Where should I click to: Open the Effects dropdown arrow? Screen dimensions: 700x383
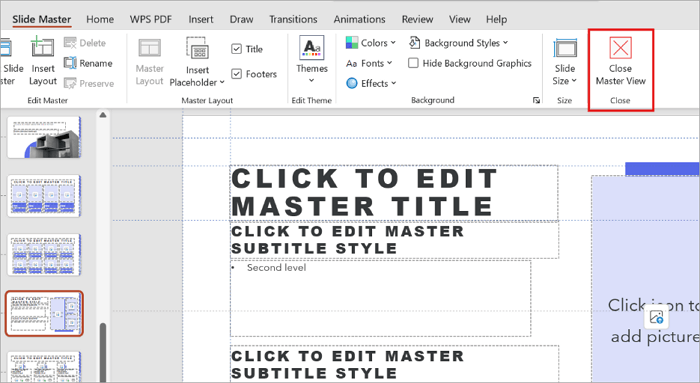pyautogui.click(x=394, y=83)
